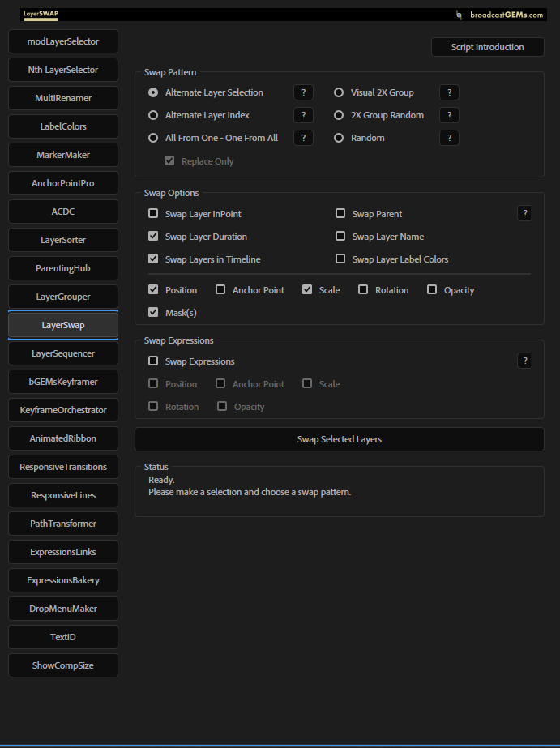Uncheck Swap Layer Duration
This screenshot has height=748, width=560.
click(x=153, y=237)
